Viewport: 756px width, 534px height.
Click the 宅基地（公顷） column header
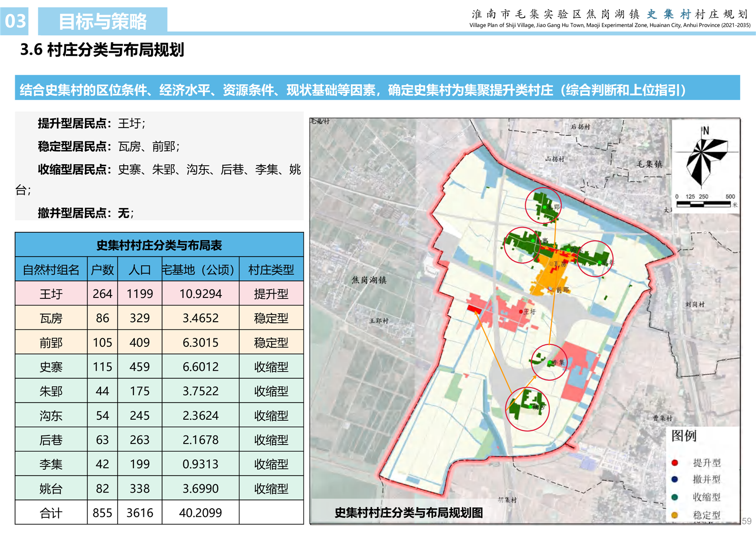click(200, 270)
